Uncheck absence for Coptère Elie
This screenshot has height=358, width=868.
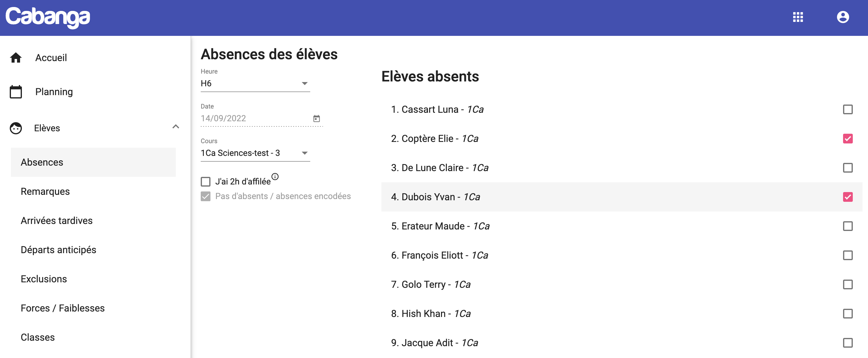point(847,139)
